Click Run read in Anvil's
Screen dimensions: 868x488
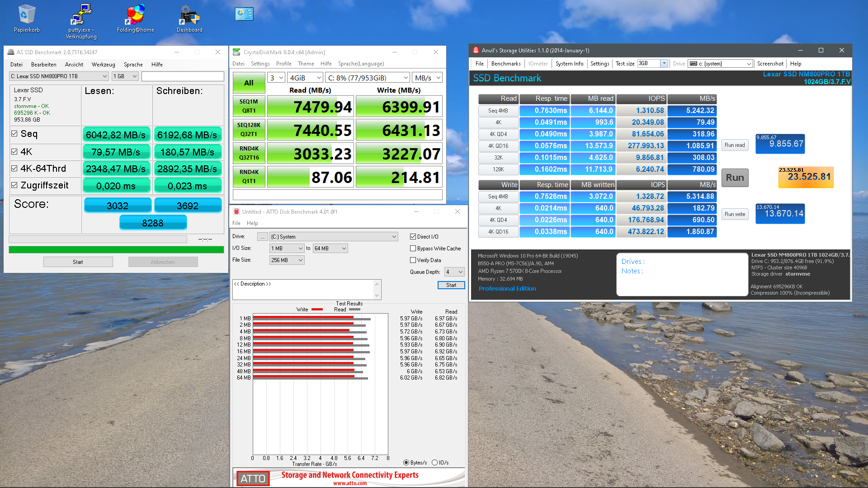[735, 145]
